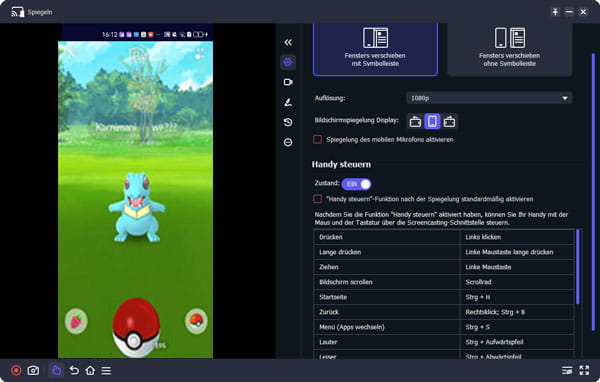Screen dimensions: 600x382
Task: Click the Handy steuern heading
Action: click(x=341, y=165)
